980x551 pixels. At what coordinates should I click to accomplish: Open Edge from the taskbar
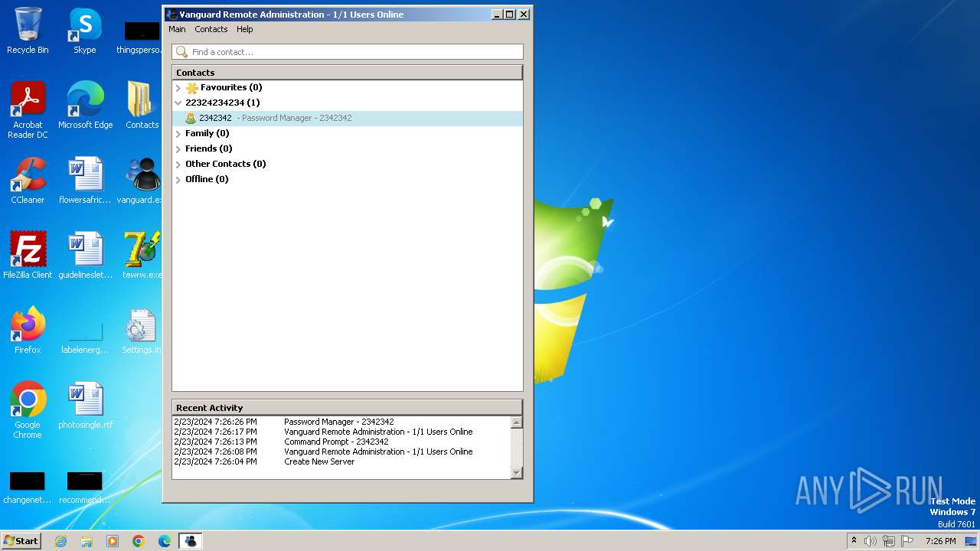(x=165, y=541)
